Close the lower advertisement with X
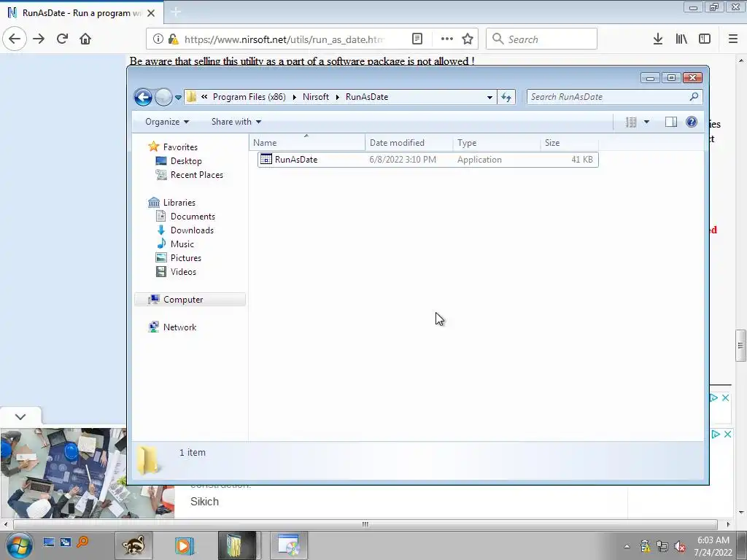The width and height of the screenshot is (747, 560). (727, 434)
